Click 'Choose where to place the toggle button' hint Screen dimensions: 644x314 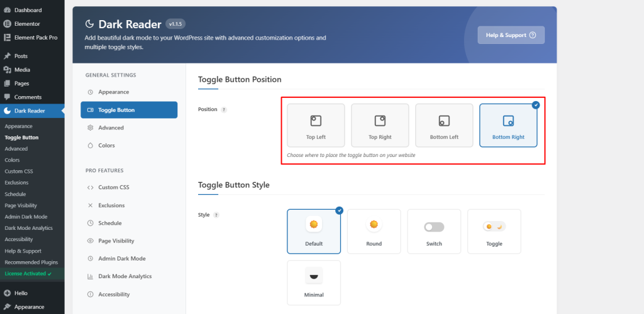point(351,156)
